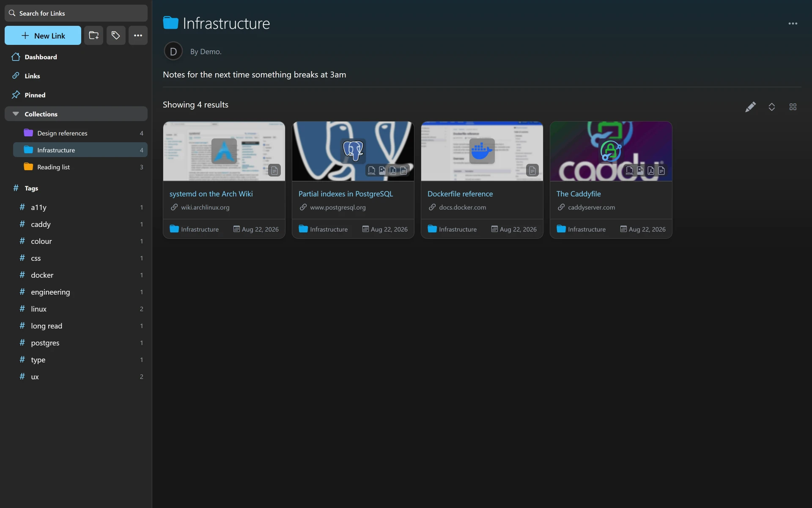Go to Dashboard
The image size is (812, 508).
coord(76,57)
